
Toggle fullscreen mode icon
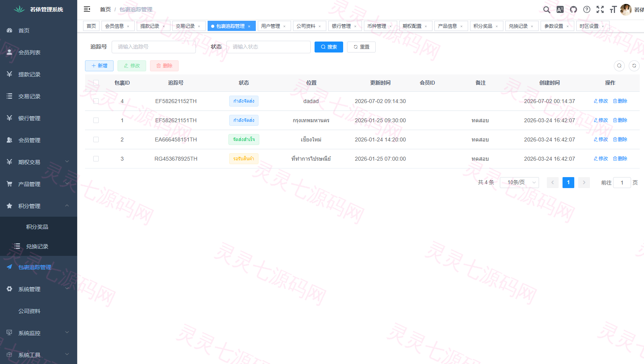600,9
